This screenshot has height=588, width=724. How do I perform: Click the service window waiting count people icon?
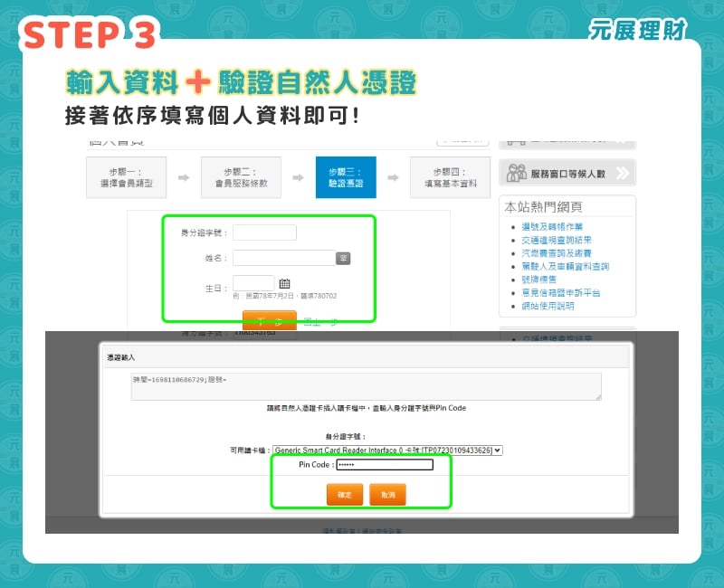(516, 173)
